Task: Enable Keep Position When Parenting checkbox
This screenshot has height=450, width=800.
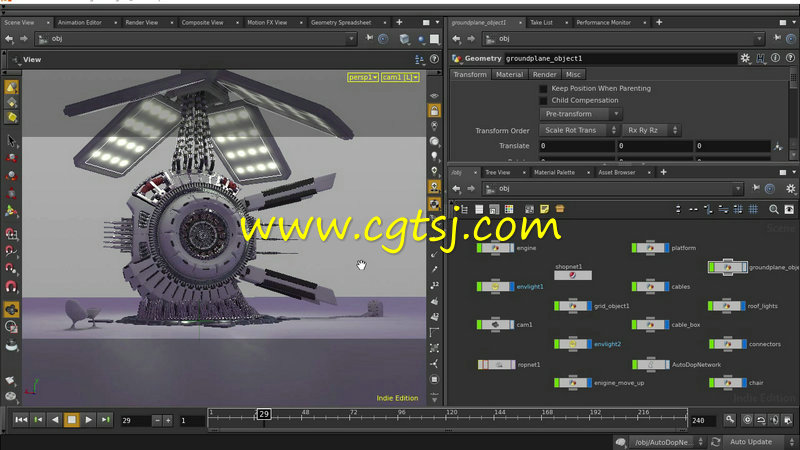Action: click(x=543, y=88)
